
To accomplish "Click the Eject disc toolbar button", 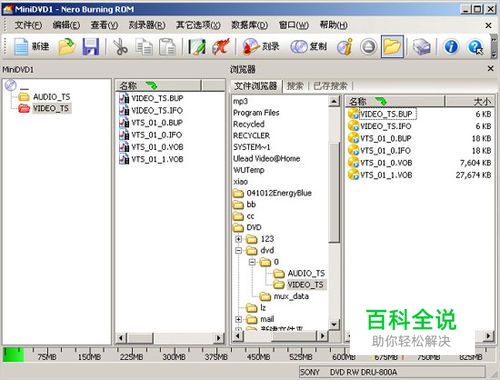I will coord(368,46).
